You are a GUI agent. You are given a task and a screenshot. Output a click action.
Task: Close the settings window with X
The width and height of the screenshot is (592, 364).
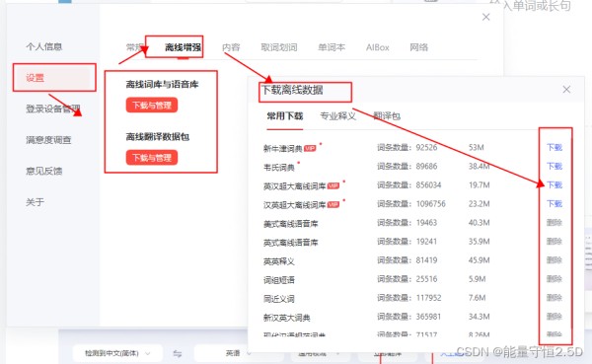[x=485, y=17]
